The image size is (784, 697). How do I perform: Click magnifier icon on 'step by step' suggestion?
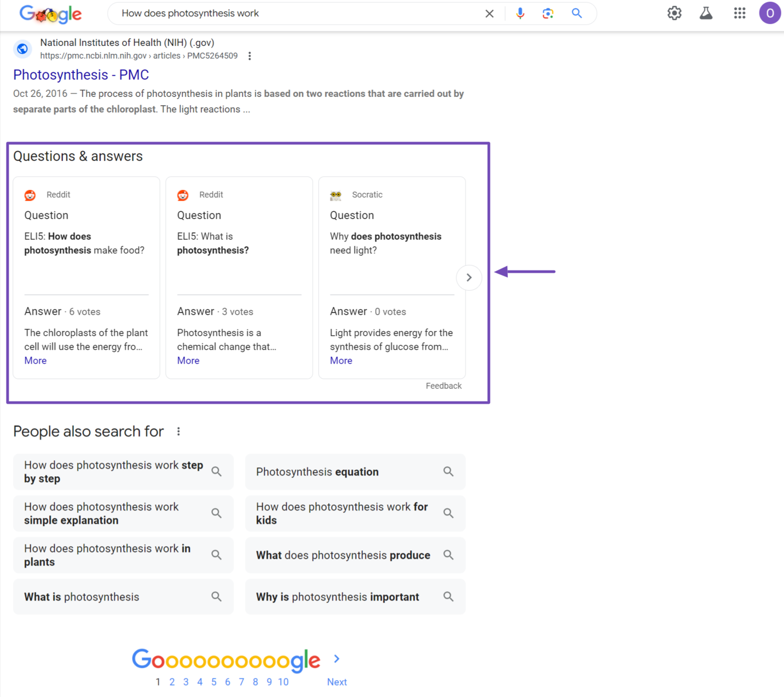click(x=217, y=472)
